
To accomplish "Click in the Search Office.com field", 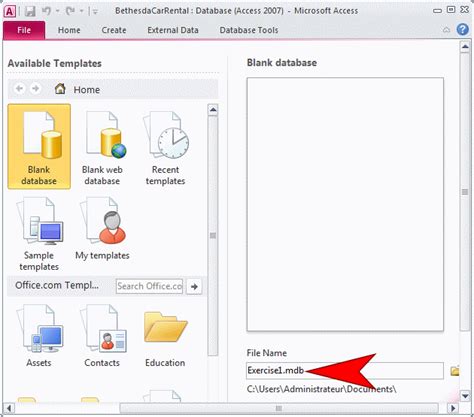I will pos(149,286).
